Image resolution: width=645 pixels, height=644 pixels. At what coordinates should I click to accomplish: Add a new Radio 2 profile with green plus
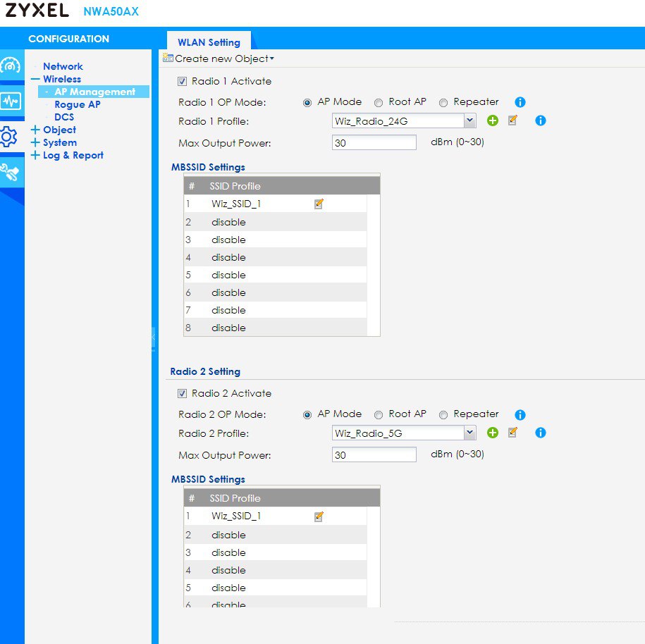point(493,433)
